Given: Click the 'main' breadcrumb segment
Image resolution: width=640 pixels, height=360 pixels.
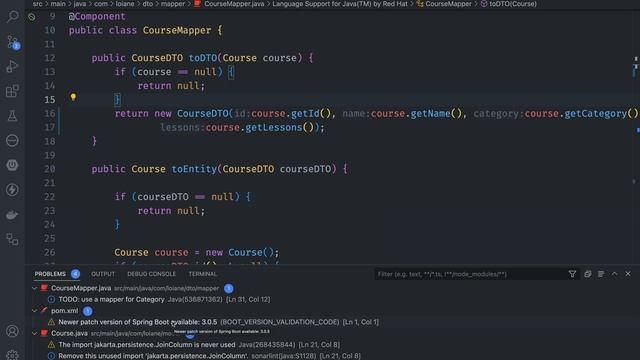Looking at the screenshot, I should [x=58, y=4].
